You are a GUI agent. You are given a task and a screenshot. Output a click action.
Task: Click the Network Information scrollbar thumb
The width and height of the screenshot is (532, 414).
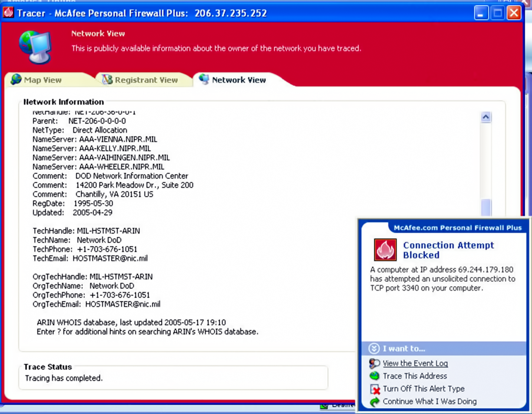pos(486,207)
